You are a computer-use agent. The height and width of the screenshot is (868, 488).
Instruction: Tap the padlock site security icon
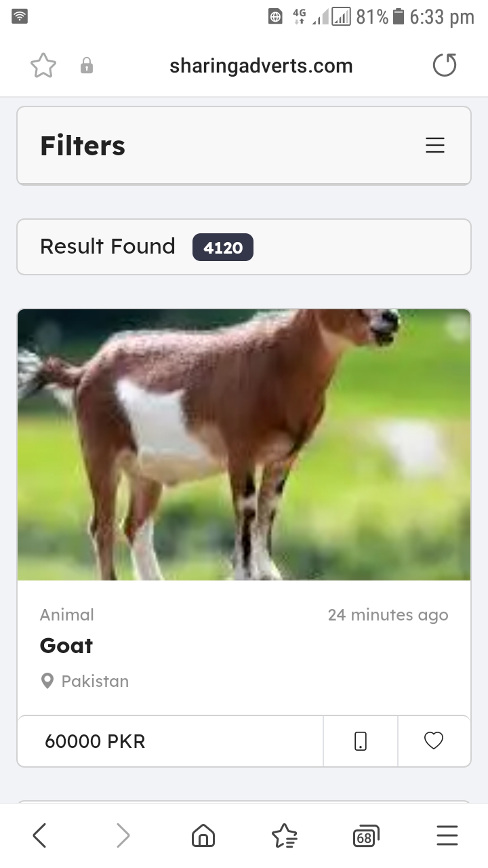[87, 66]
